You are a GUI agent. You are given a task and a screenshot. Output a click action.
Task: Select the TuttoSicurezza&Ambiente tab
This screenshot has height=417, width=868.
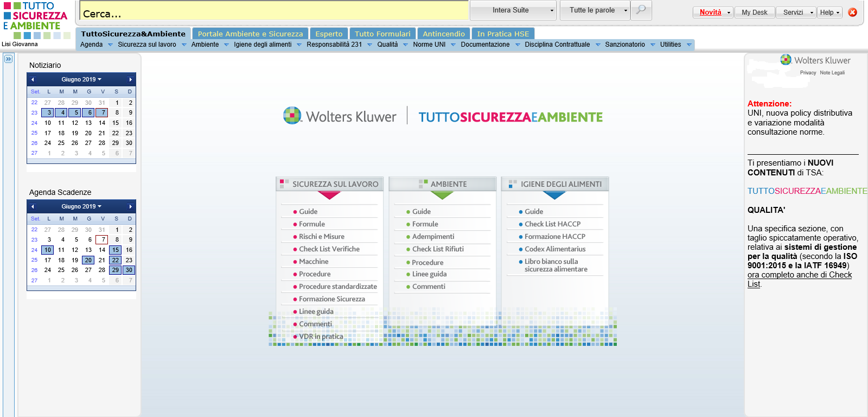[x=133, y=34]
